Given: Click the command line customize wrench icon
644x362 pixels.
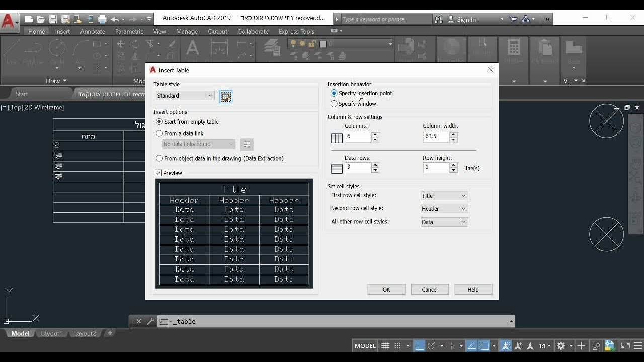Looking at the screenshot, I should [x=150, y=321].
